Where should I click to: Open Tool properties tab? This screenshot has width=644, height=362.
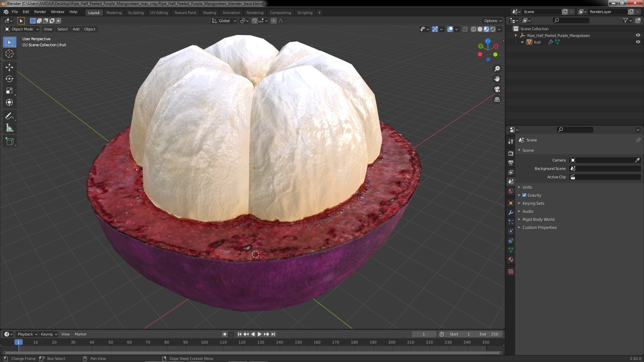click(x=511, y=141)
